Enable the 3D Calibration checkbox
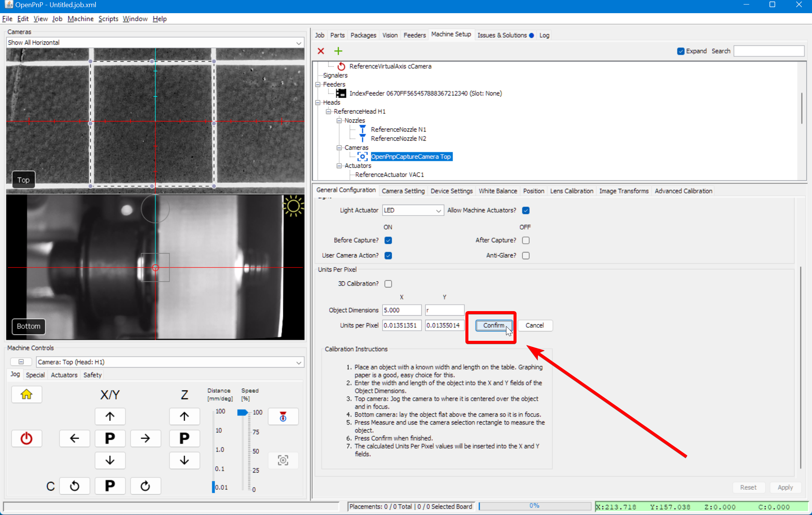This screenshot has height=515, width=812. 388,284
